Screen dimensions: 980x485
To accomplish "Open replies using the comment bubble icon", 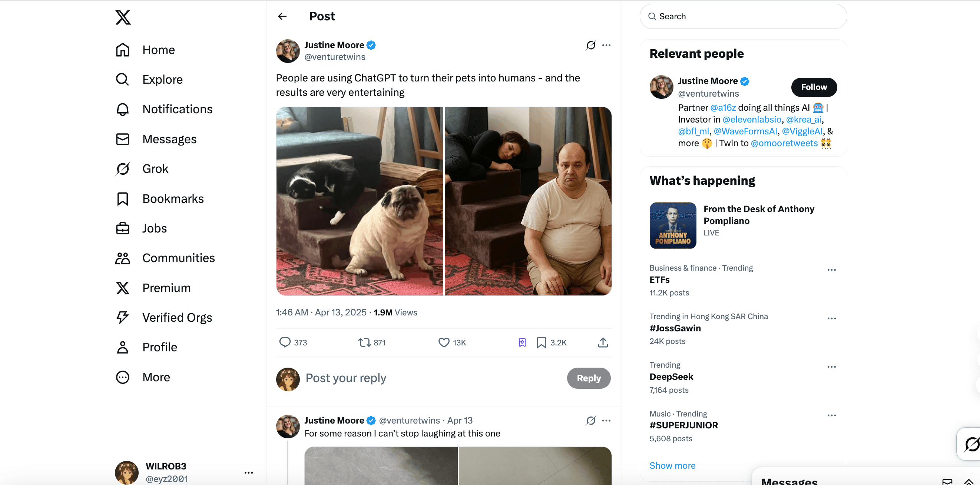I will [285, 342].
